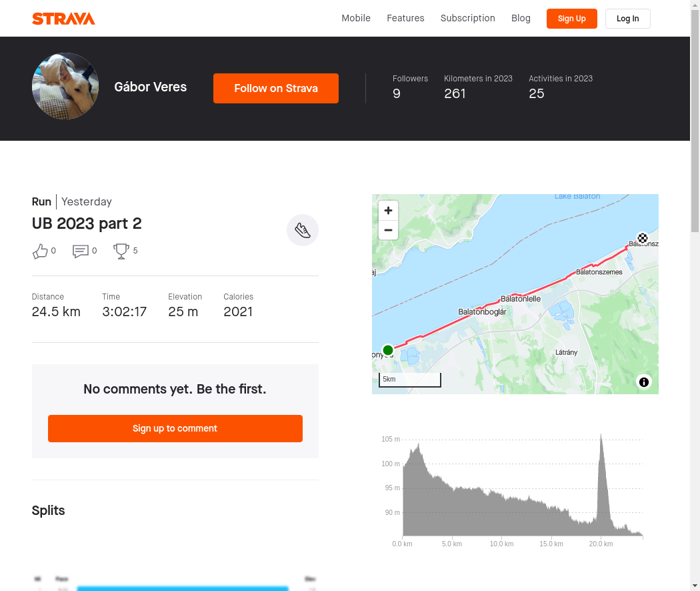
Task: Visit the Blog link
Action: click(x=521, y=18)
